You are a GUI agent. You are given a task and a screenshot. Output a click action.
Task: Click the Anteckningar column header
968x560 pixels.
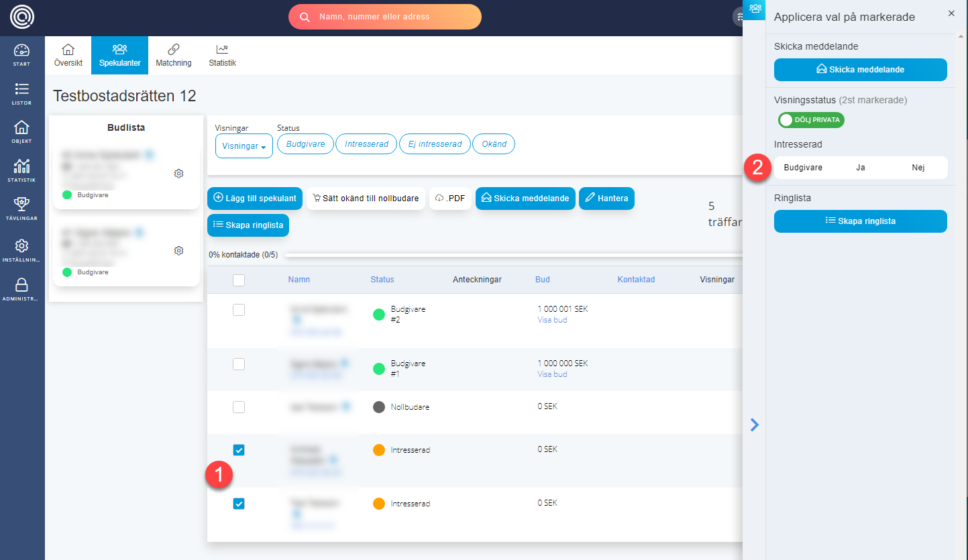click(477, 280)
